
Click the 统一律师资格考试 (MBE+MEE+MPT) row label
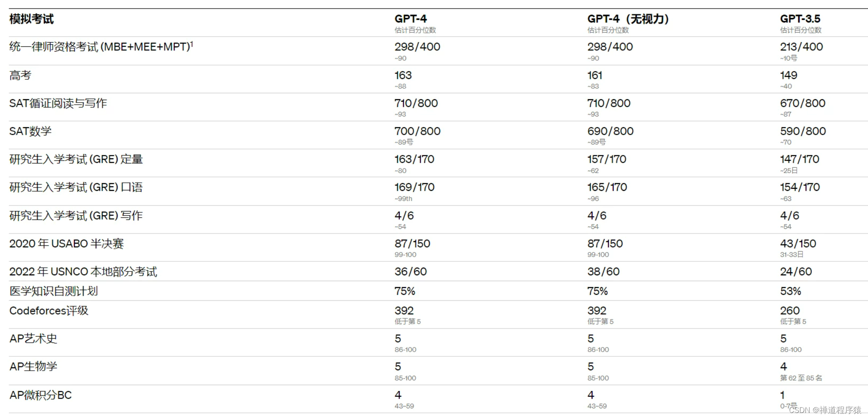tap(99, 47)
